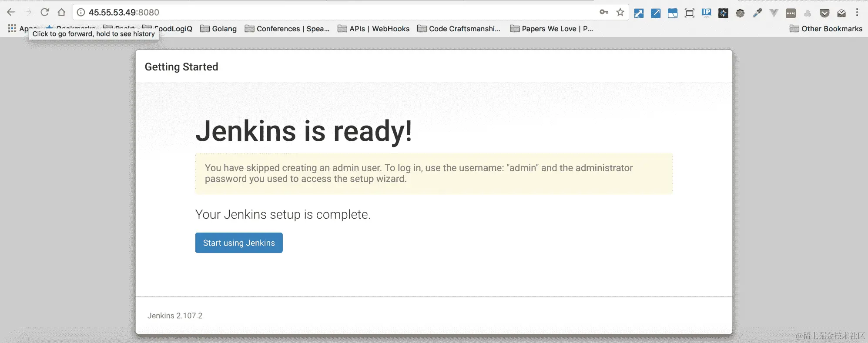This screenshot has height=343, width=868.
Task: Open the Chrome three-dot menu
Action: 857,12
